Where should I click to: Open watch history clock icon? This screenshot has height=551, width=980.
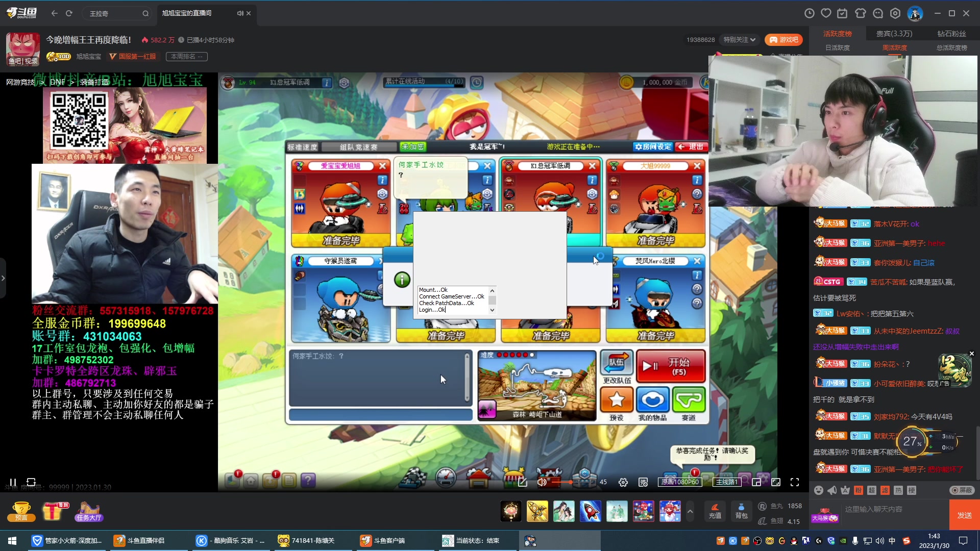coord(809,13)
